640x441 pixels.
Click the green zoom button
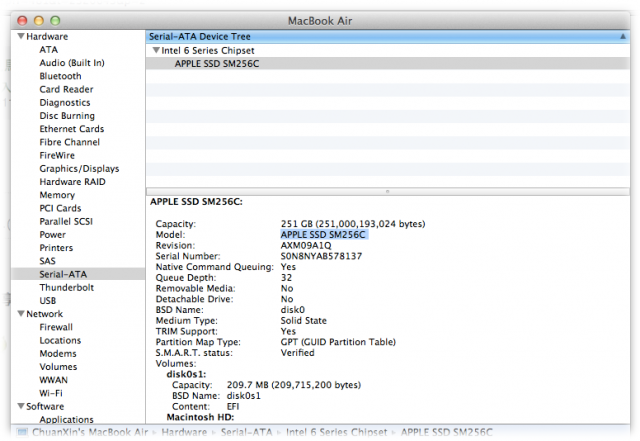click(x=55, y=20)
